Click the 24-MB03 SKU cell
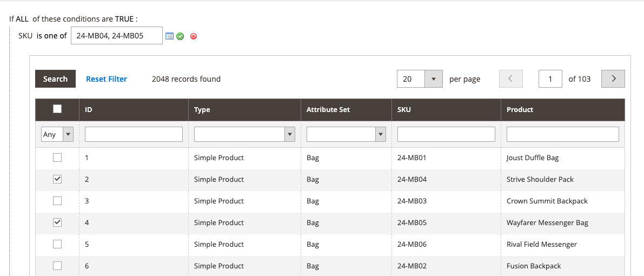The width and height of the screenshot is (644, 276). click(412, 201)
